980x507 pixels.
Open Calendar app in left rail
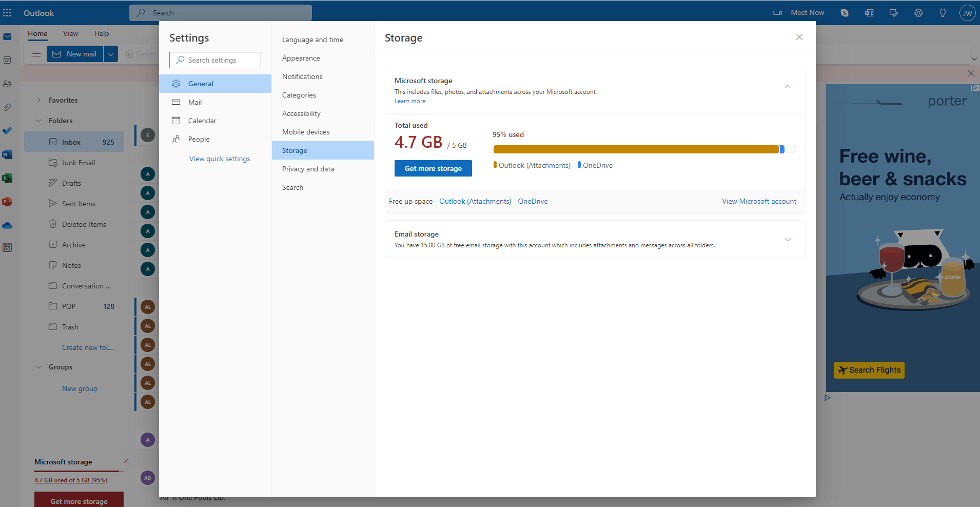[x=7, y=61]
